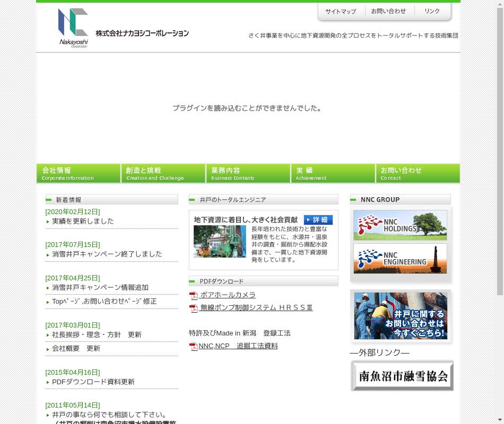Select お問い合わせ Contact in the green nav bar
The width and height of the screenshot is (504, 424).
pyautogui.click(x=418, y=173)
